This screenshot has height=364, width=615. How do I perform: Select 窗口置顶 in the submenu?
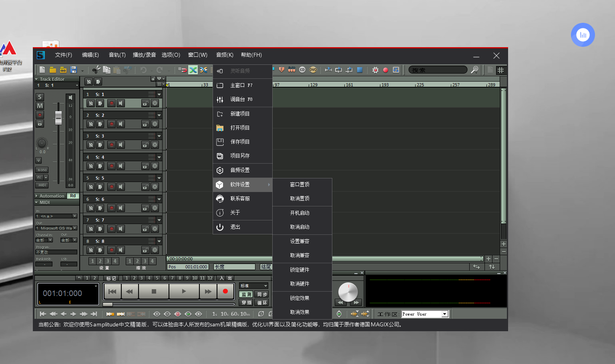click(302, 184)
